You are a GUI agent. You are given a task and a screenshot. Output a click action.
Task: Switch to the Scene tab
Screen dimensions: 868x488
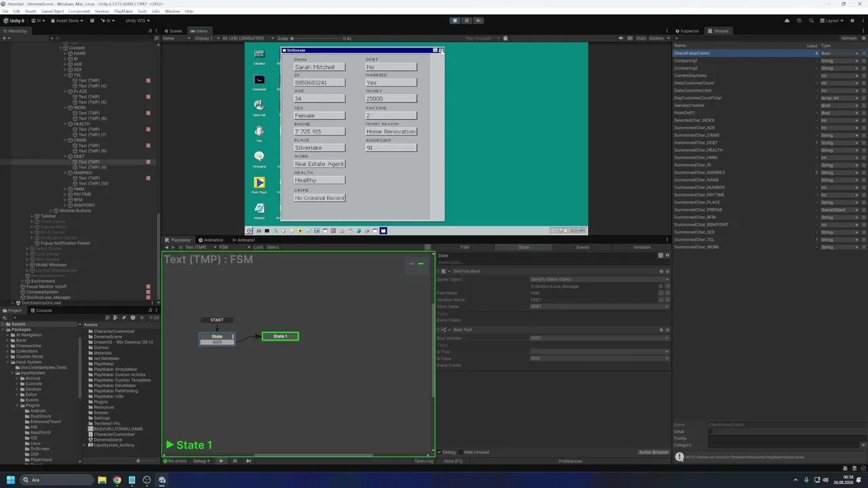click(x=173, y=30)
